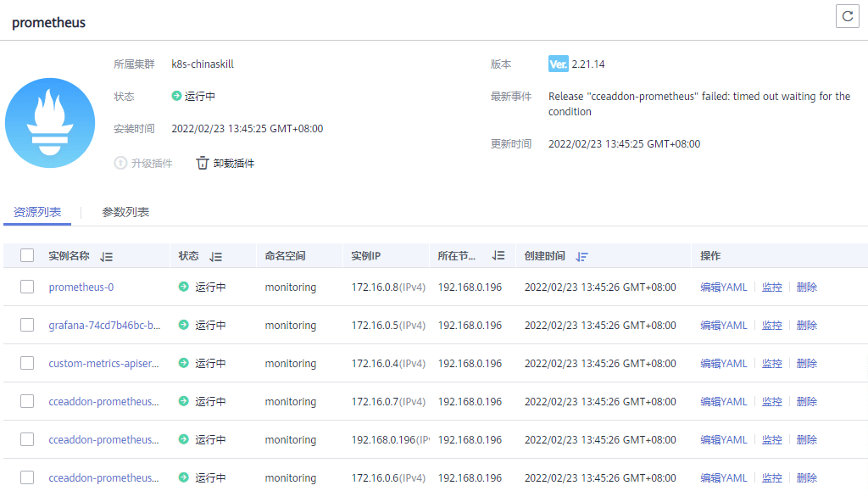Click the 实例IP column header
The width and height of the screenshot is (868, 491).
366,256
